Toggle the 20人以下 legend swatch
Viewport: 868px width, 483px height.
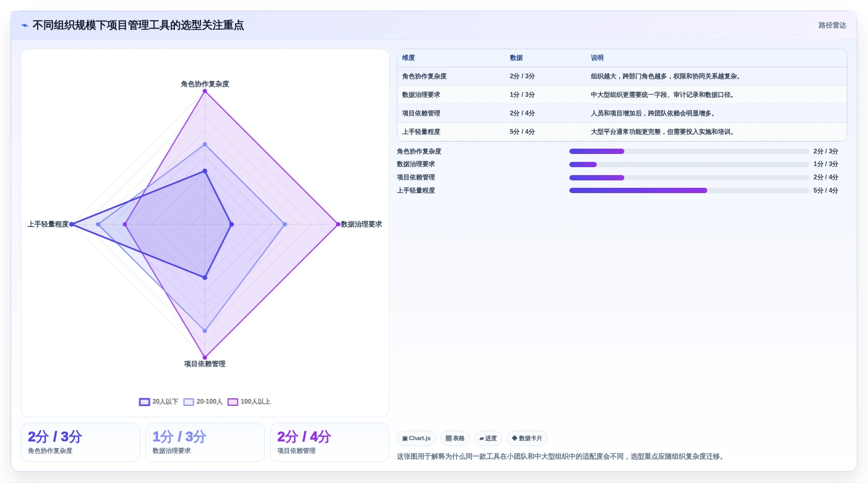point(144,402)
